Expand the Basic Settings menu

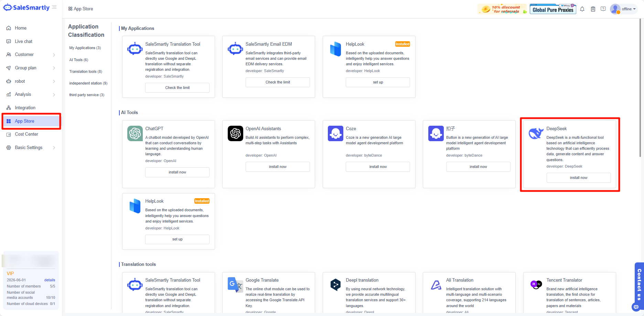(54, 148)
